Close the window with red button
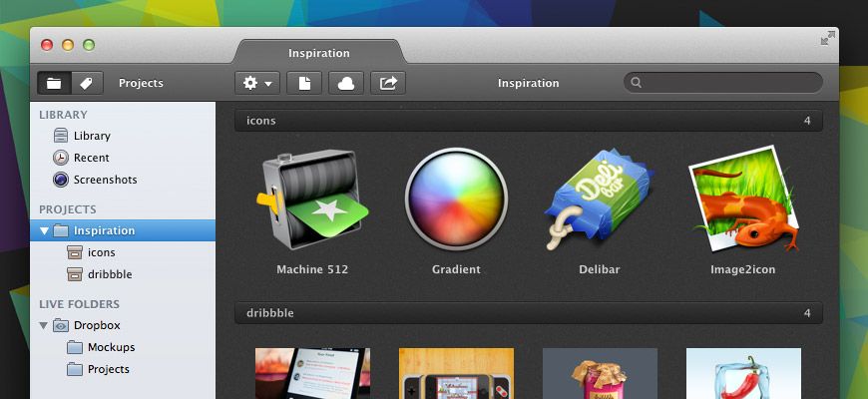 47,45
